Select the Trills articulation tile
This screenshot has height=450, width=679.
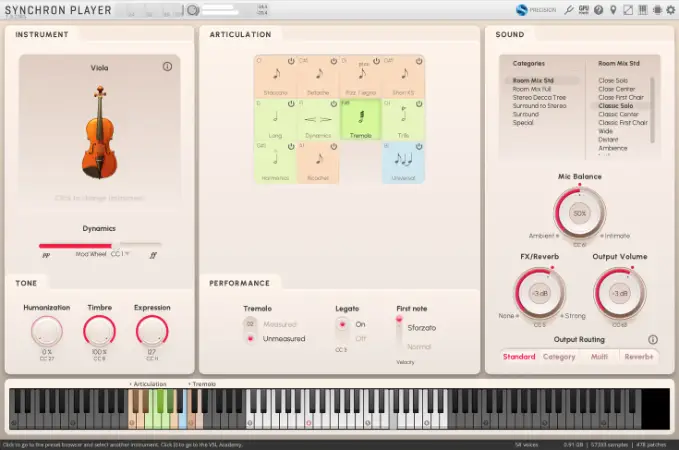[404, 120]
